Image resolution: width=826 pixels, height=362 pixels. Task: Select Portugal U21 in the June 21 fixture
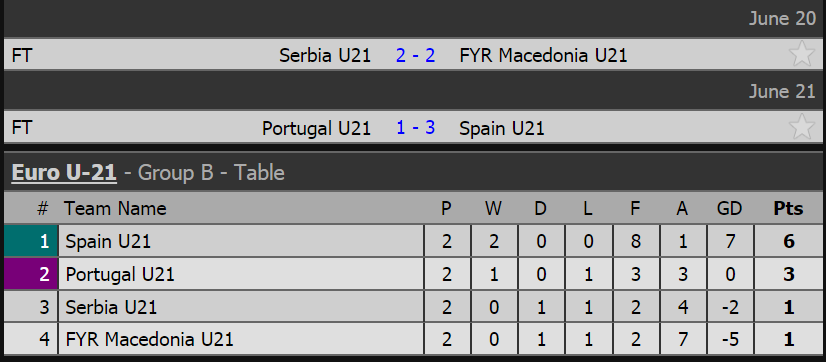point(317,128)
